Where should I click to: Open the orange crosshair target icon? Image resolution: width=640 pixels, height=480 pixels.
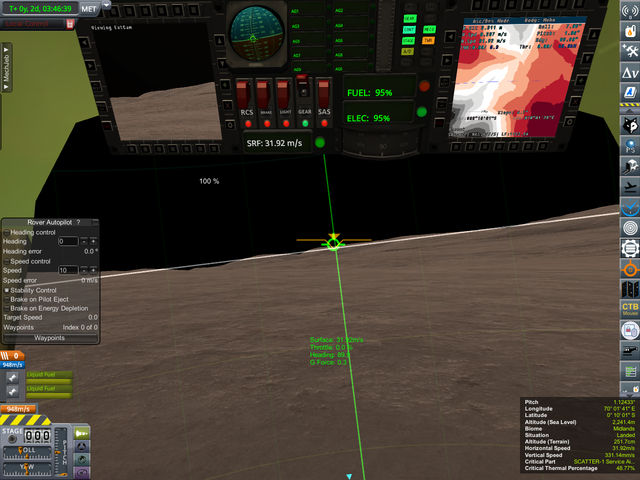click(629, 269)
